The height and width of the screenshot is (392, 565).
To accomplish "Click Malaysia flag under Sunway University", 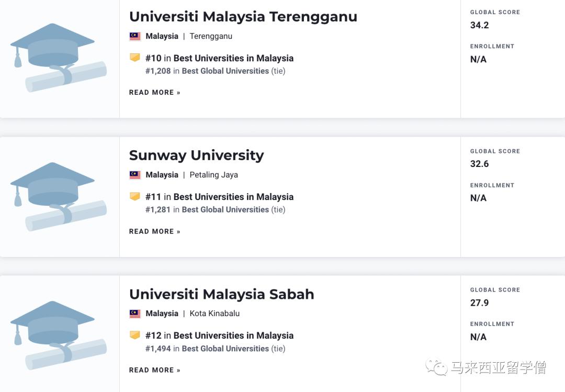I will tap(135, 175).
